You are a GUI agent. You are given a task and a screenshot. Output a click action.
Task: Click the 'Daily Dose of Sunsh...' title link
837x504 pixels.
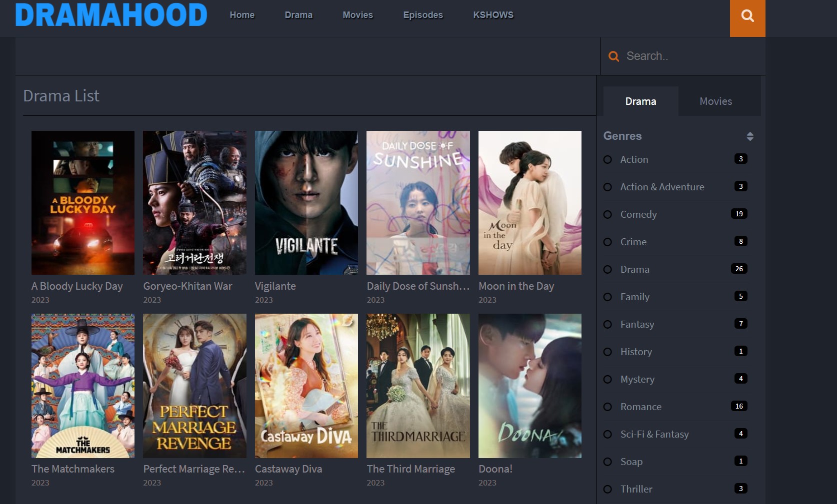point(418,286)
